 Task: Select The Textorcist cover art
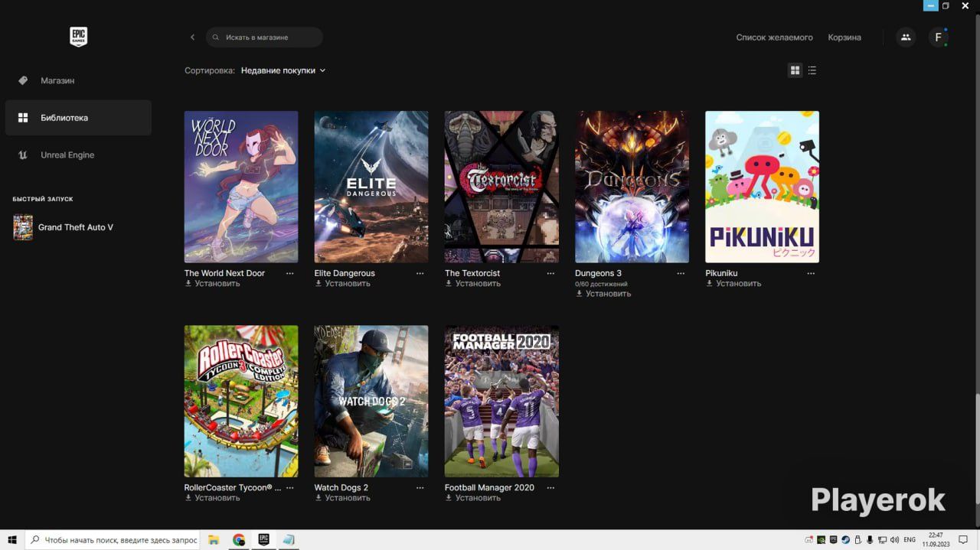501,187
